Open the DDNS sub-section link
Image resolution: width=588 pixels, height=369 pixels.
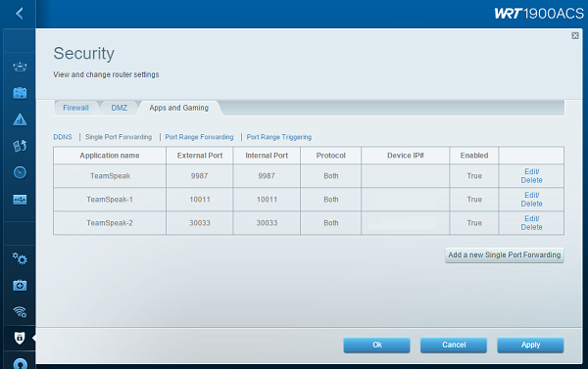[63, 137]
